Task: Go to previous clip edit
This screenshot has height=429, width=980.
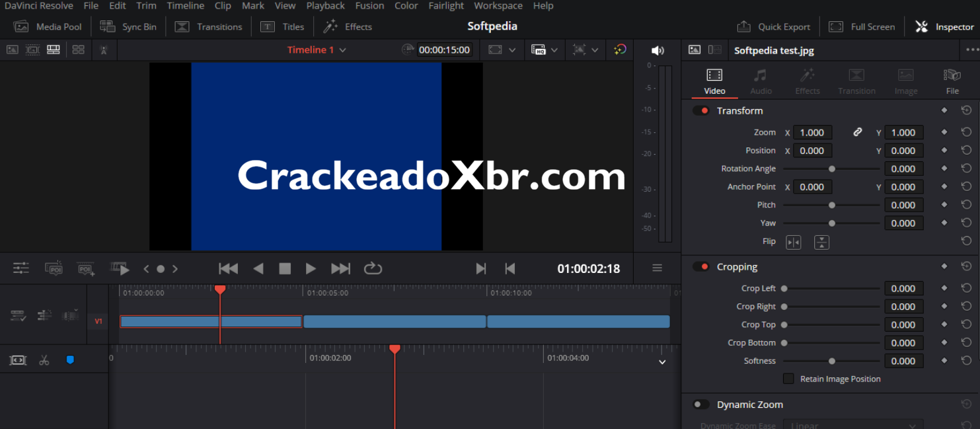Action: pos(509,268)
